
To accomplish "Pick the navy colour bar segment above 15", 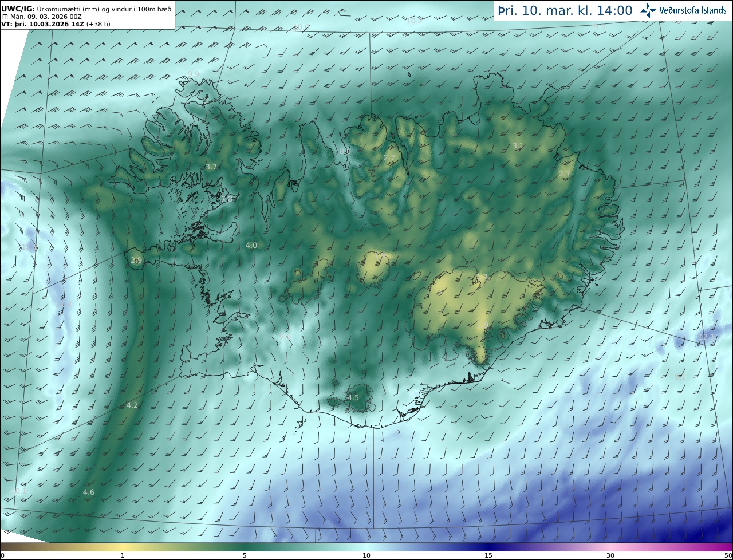I will point(488,547).
